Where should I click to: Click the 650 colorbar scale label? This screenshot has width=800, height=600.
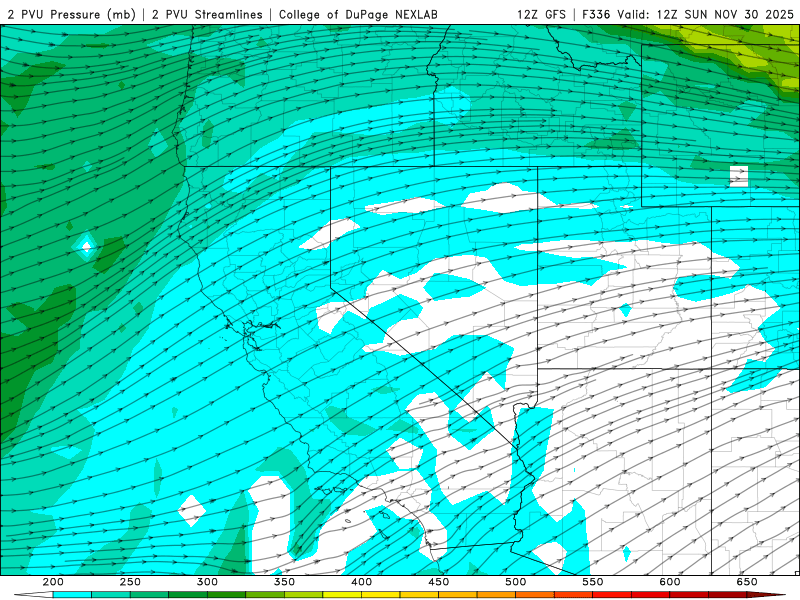(x=746, y=582)
